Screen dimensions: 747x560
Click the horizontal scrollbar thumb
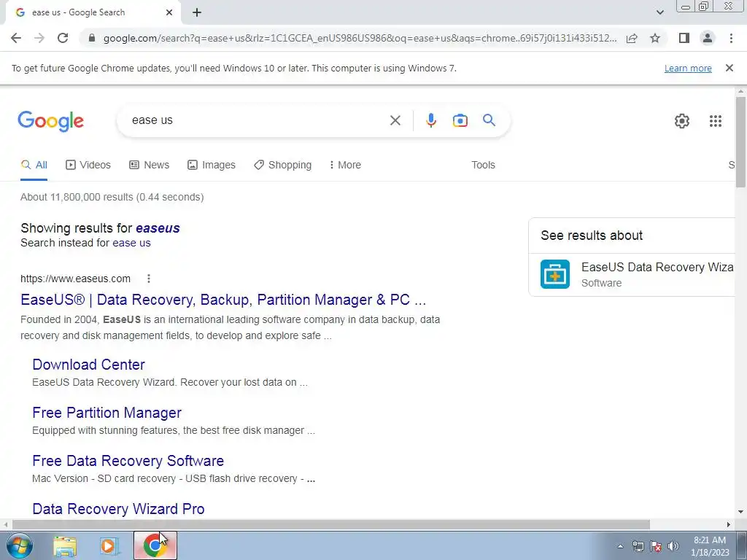(331, 525)
